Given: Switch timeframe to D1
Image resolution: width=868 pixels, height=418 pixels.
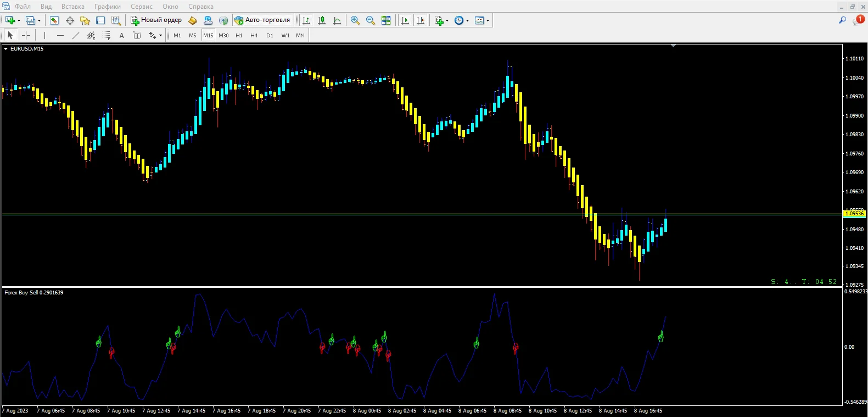Looking at the screenshot, I should tap(270, 35).
